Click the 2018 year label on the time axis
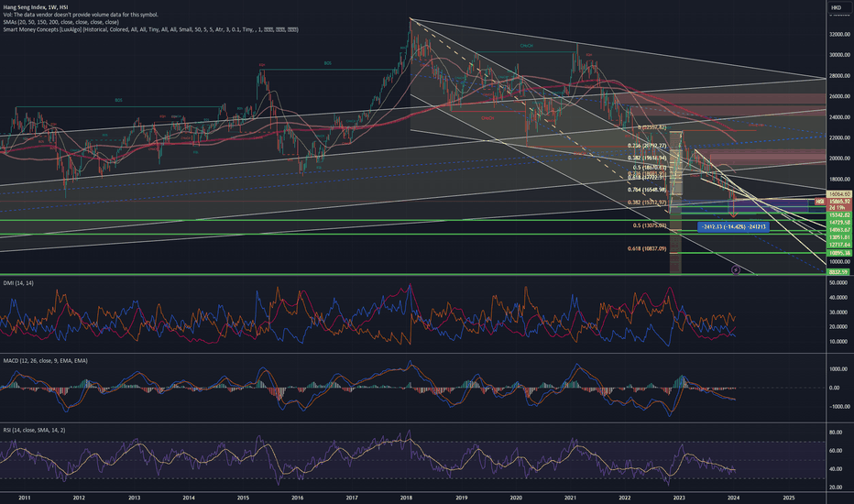The image size is (854, 504). tap(406, 498)
